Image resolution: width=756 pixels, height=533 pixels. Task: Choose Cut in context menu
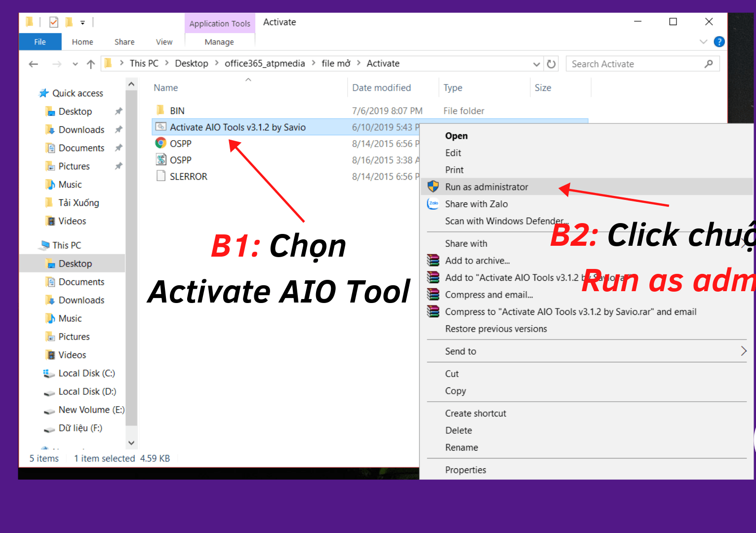452,374
